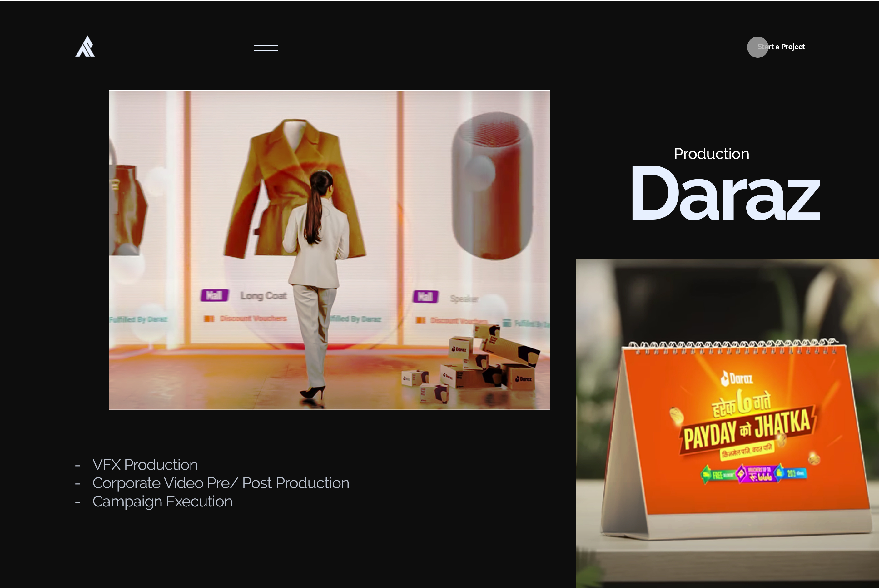
Task: Select the VFX Production list item
Action: 145,465
